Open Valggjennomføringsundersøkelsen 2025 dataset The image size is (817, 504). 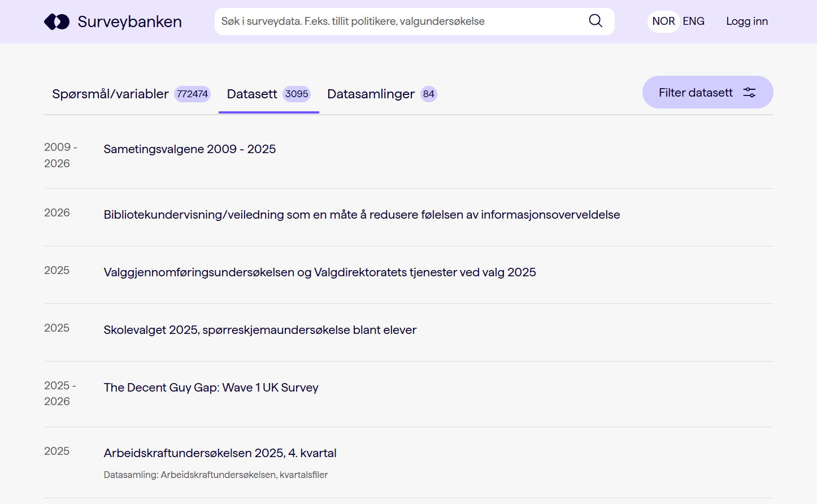click(x=320, y=272)
